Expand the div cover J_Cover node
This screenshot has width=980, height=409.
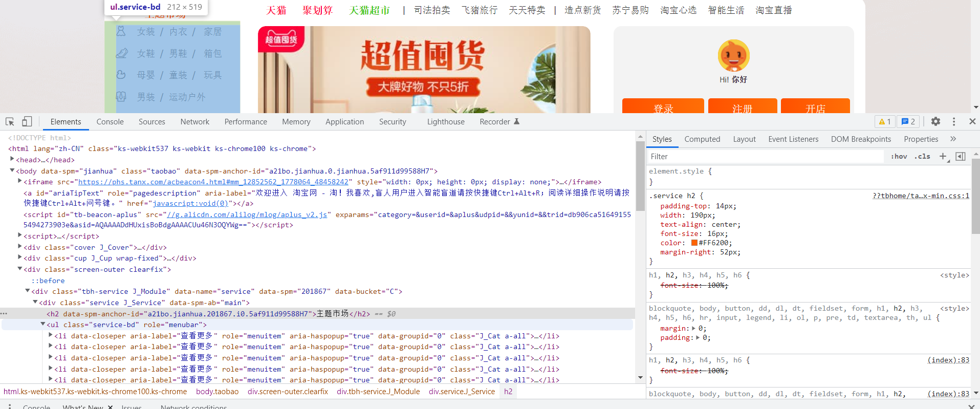coord(20,247)
